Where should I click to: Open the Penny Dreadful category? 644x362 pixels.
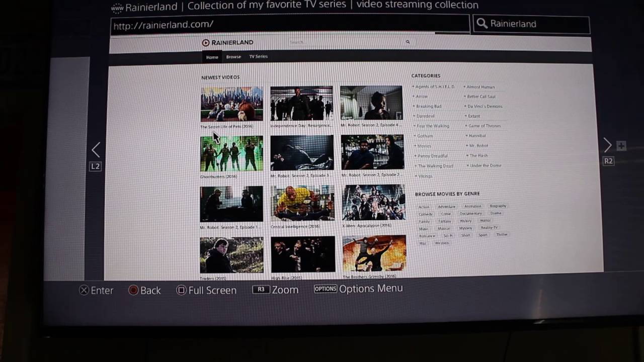point(432,156)
